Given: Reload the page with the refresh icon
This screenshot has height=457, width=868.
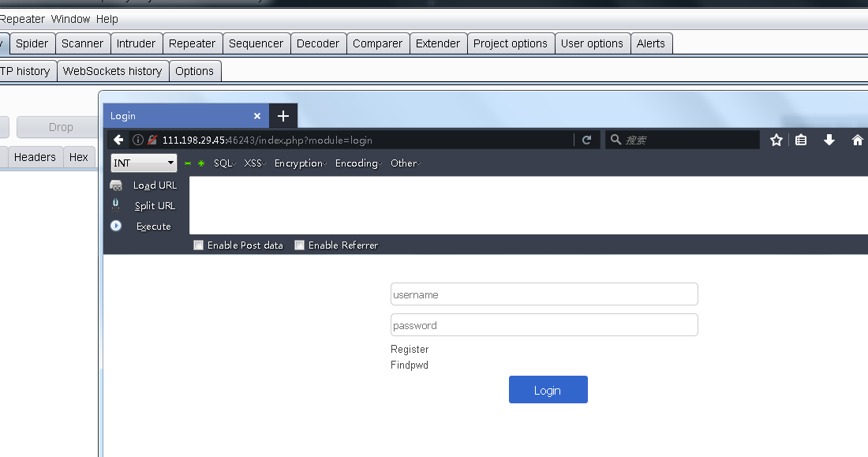Looking at the screenshot, I should click(586, 140).
